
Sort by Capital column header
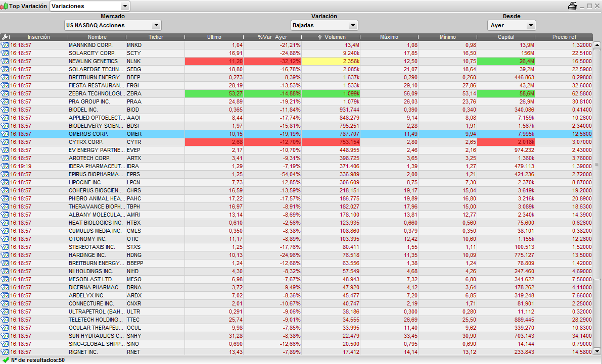click(506, 37)
